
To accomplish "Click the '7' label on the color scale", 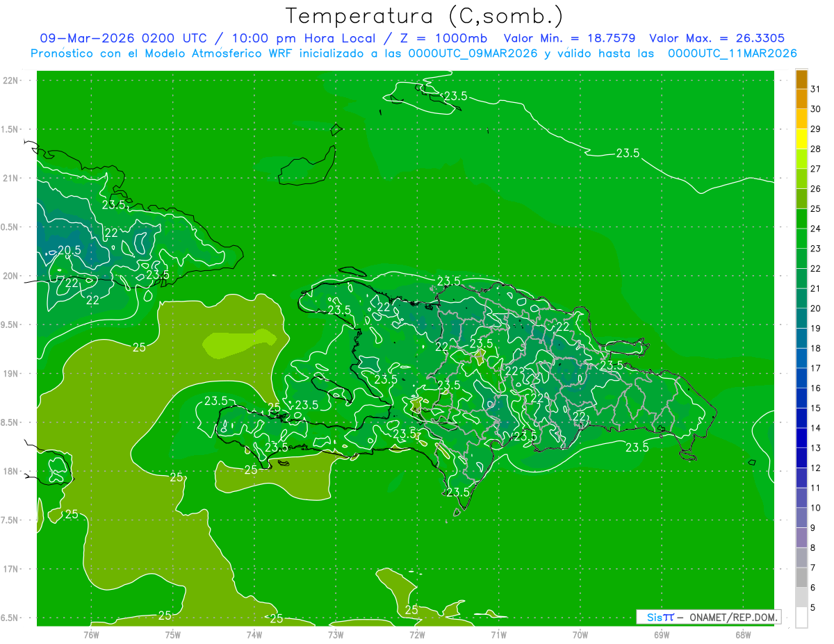I will tap(812, 568).
